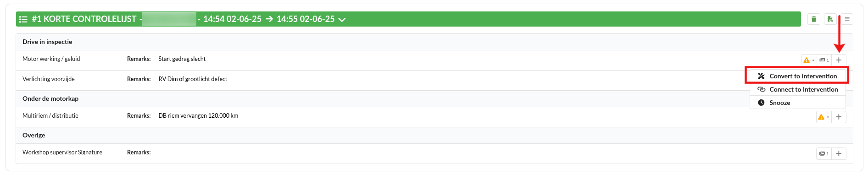The height and width of the screenshot is (175, 868).
Task: Click the Drive in inspectie section header
Action: point(47,42)
